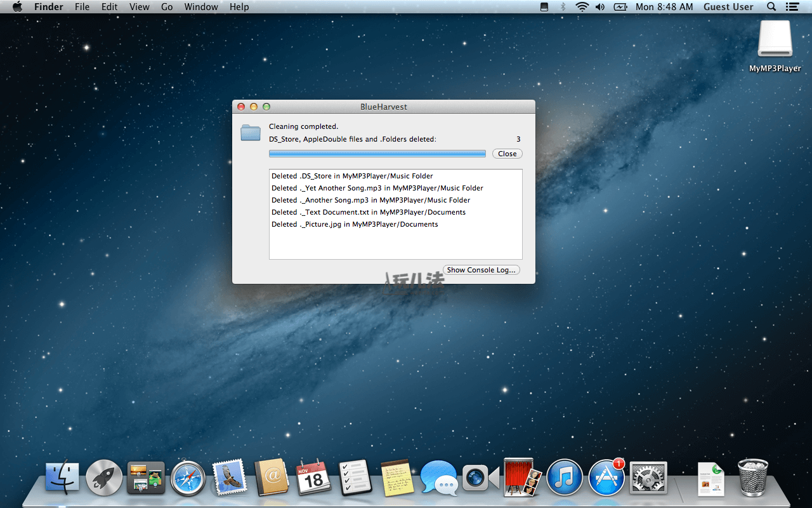Open the Guest User account menu
The height and width of the screenshot is (508, 812).
(x=728, y=7)
